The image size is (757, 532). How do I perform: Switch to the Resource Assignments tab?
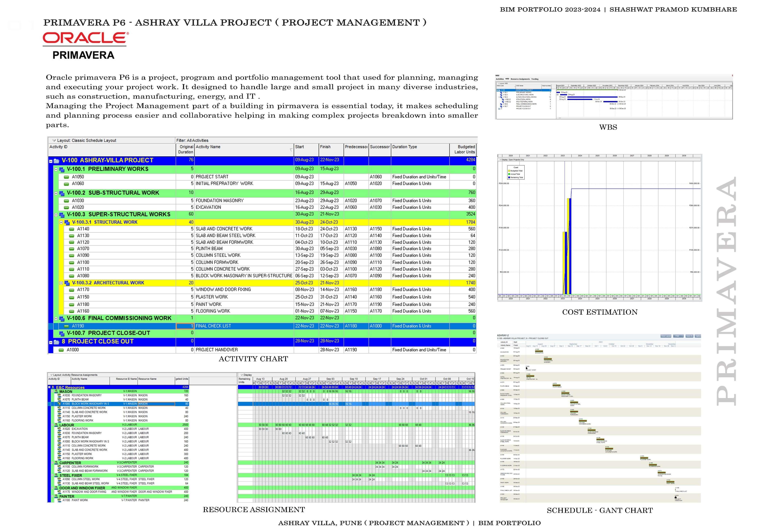pyautogui.click(x=520, y=79)
